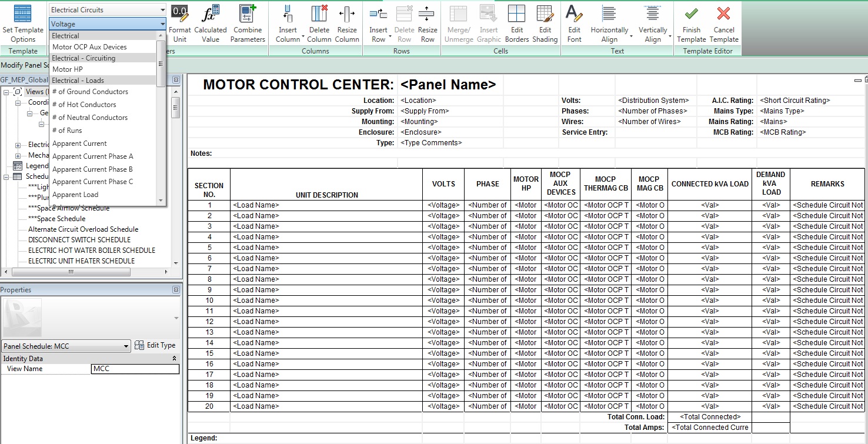The width and height of the screenshot is (868, 444).
Task: Click the Edit Type button
Action: click(x=155, y=346)
